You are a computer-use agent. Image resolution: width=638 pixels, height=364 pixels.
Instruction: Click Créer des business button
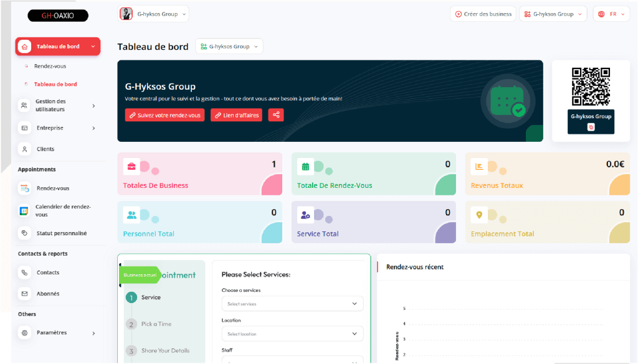coord(483,14)
